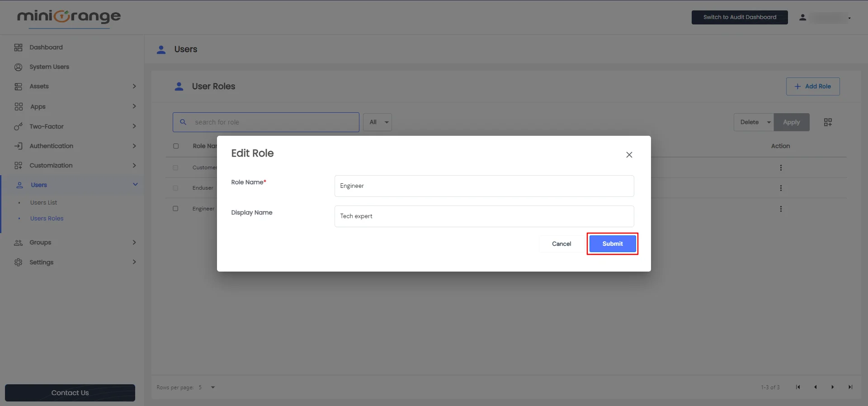Click the Display Name input field
The width and height of the screenshot is (868, 406).
(x=484, y=216)
